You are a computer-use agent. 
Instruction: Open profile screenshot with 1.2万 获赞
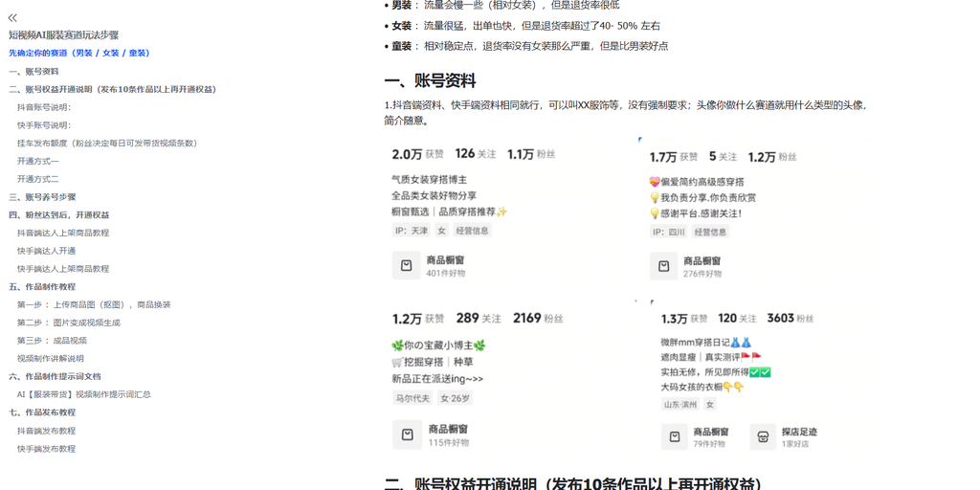[x=509, y=379]
